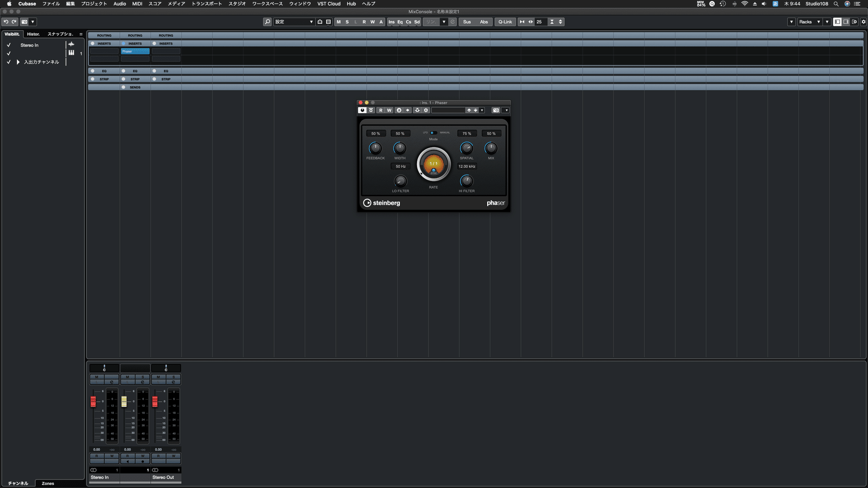Toggle Stereo In visibility checkmark
Viewport: 868px width, 488px height.
coord(9,45)
